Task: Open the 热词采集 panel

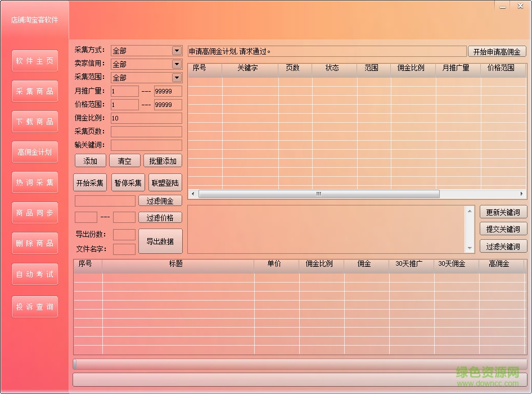Action: tap(34, 182)
